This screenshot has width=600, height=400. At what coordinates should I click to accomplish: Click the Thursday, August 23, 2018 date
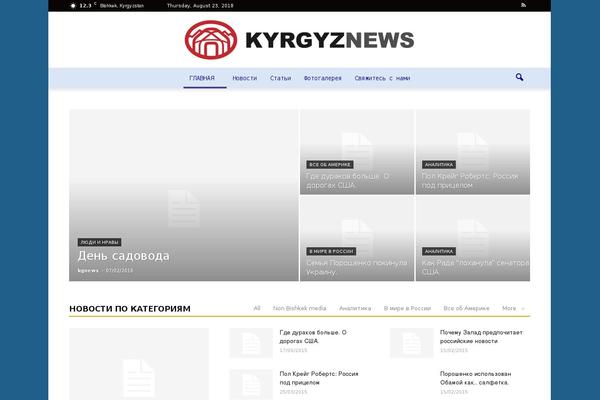pos(200,6)
